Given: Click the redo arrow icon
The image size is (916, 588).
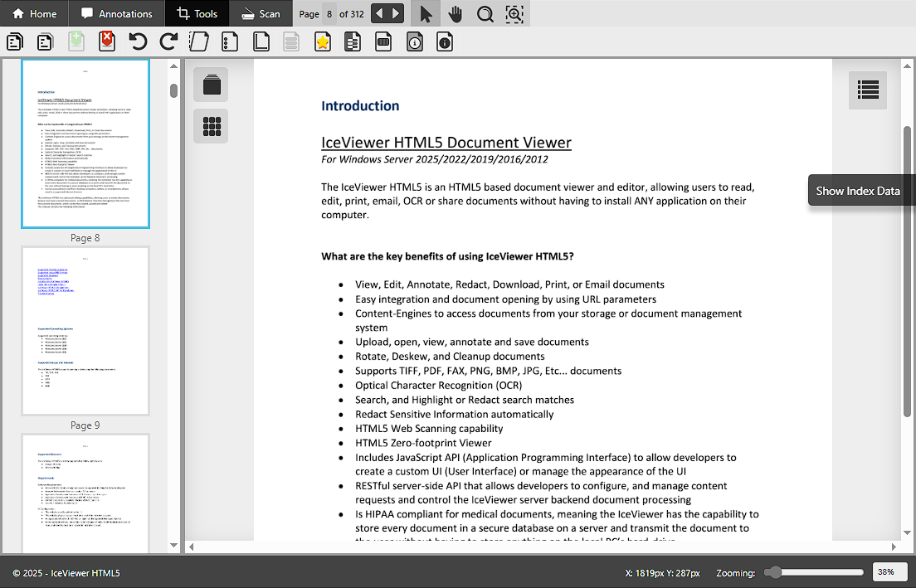Looking at the screenshot, I should (168, 41).
